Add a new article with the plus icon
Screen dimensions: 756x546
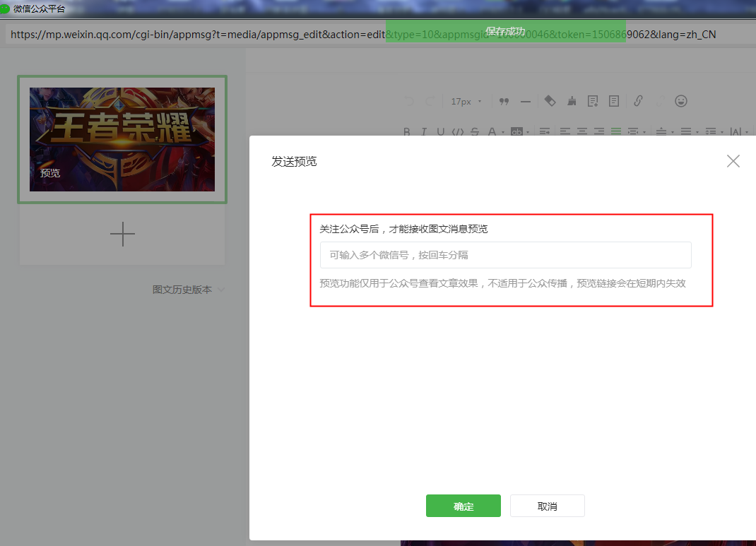122,235
